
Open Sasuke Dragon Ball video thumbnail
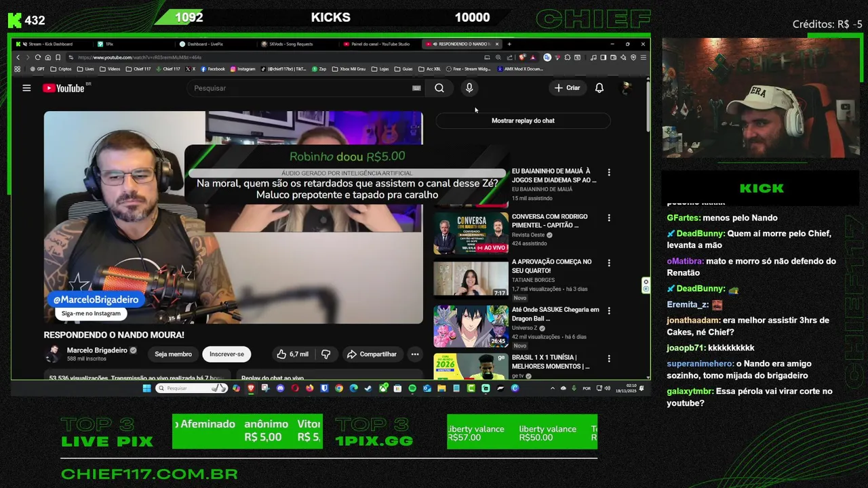pos(471,326)
